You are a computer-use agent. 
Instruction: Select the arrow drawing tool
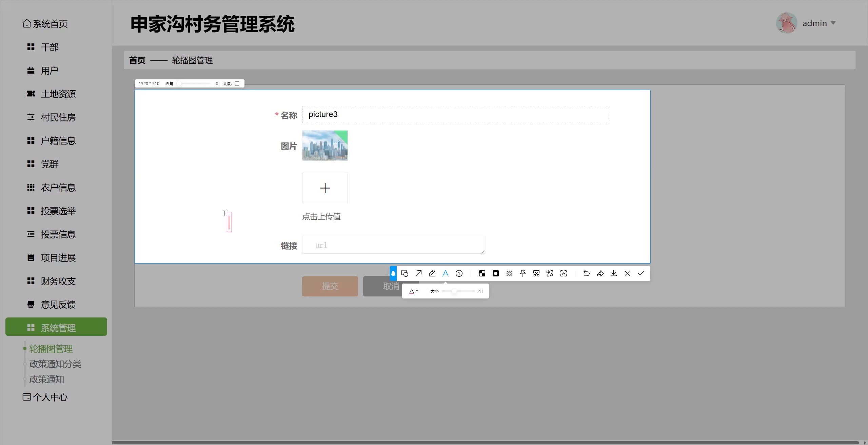[x=418, y=273]
